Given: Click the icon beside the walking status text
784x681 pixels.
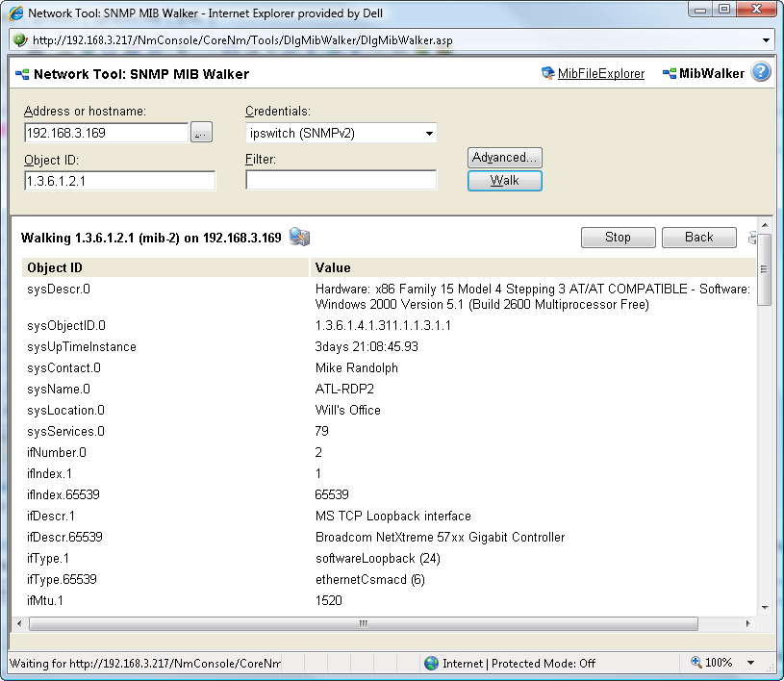Looking at the screenshot, I should 299,238.
